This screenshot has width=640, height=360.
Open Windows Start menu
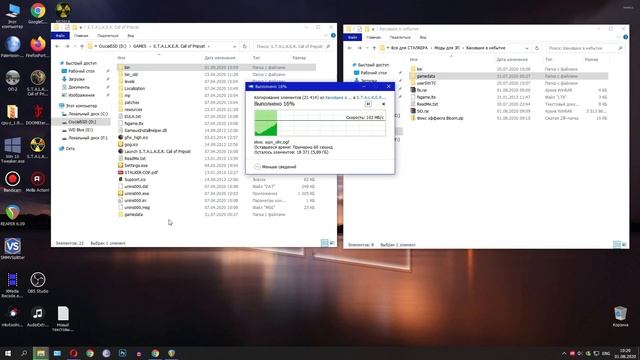[x=8, y=353]
